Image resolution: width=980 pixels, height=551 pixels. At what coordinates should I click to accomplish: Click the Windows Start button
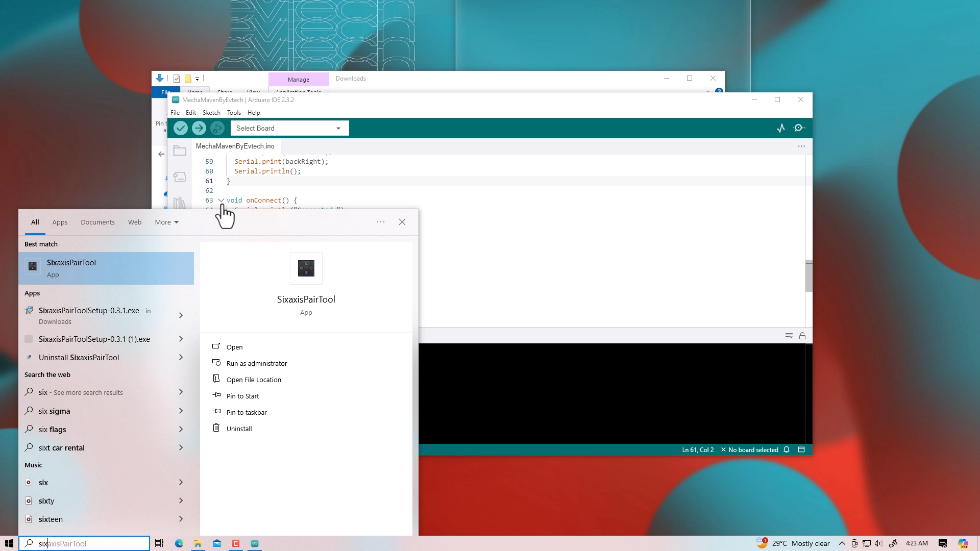click(9, 543)
